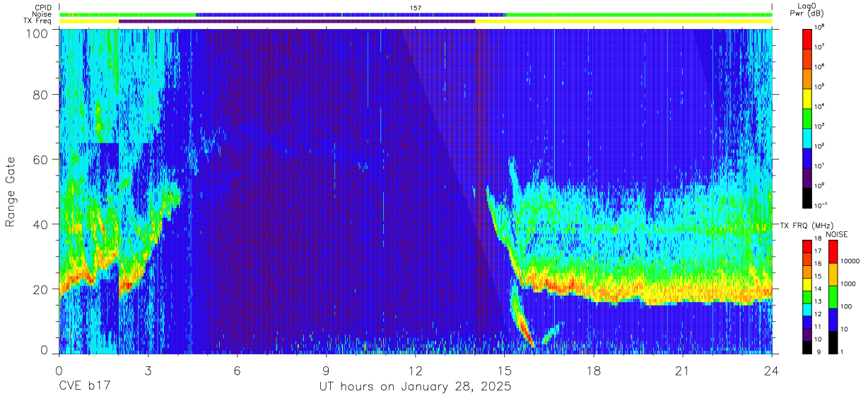Click the '24' tick label on time axis

coord(772,371)
